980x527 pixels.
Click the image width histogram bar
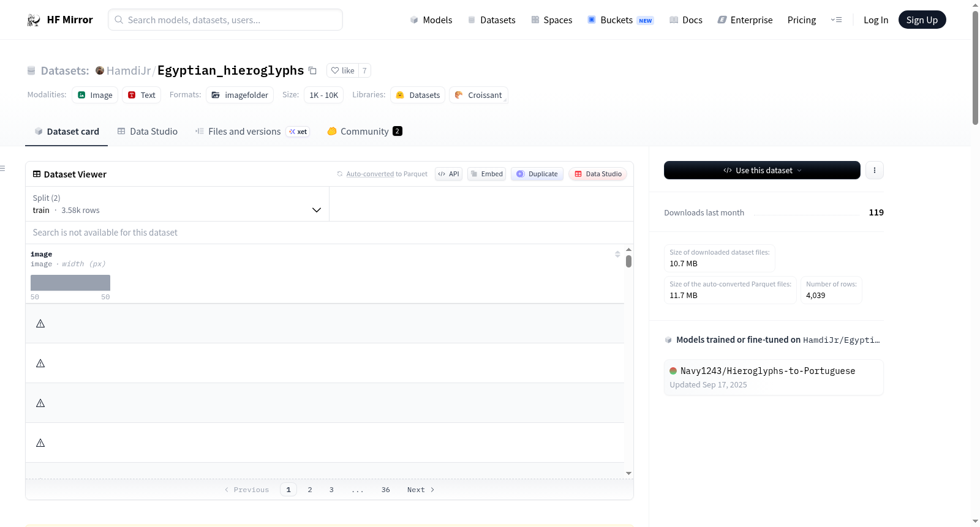(x=70, y=283)
